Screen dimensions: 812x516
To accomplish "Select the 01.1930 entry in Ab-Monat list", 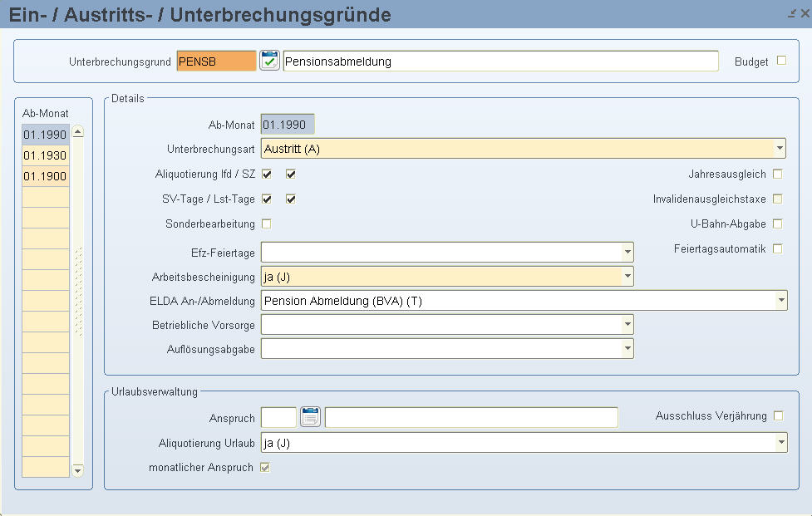I will [46, 155].
